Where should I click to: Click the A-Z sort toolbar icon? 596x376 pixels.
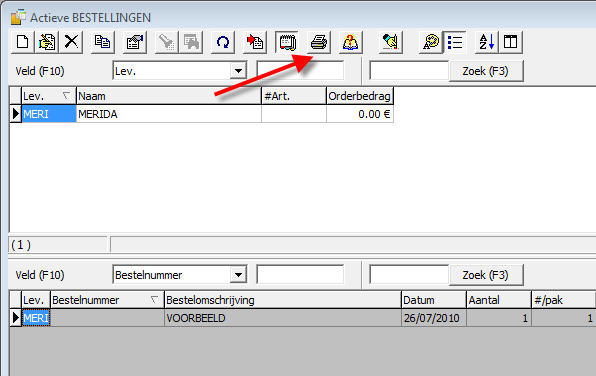coord(486,42)
